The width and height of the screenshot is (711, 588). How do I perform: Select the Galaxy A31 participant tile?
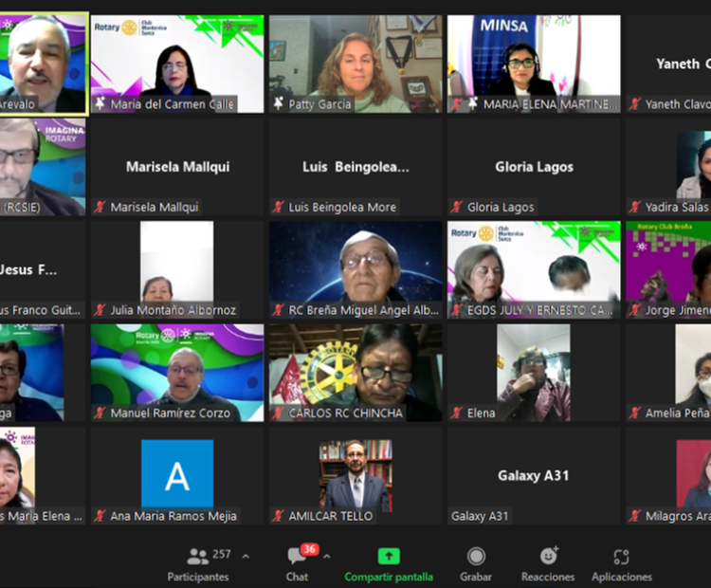point(534,474)
